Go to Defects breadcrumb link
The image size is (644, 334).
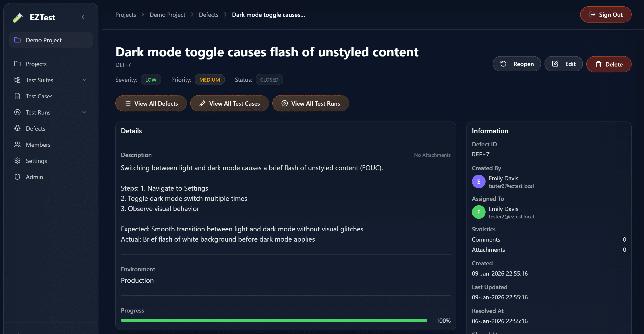point(209,15)
